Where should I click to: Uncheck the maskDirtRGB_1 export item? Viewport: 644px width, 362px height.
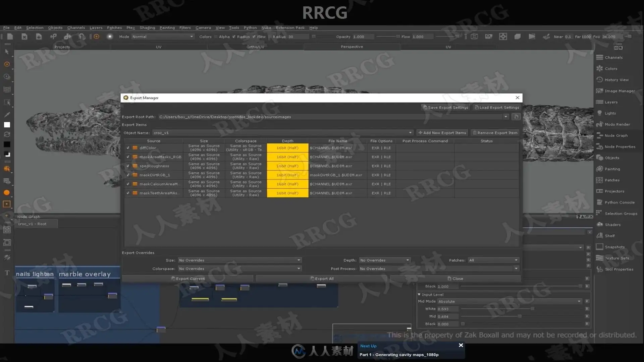(128, 175)
